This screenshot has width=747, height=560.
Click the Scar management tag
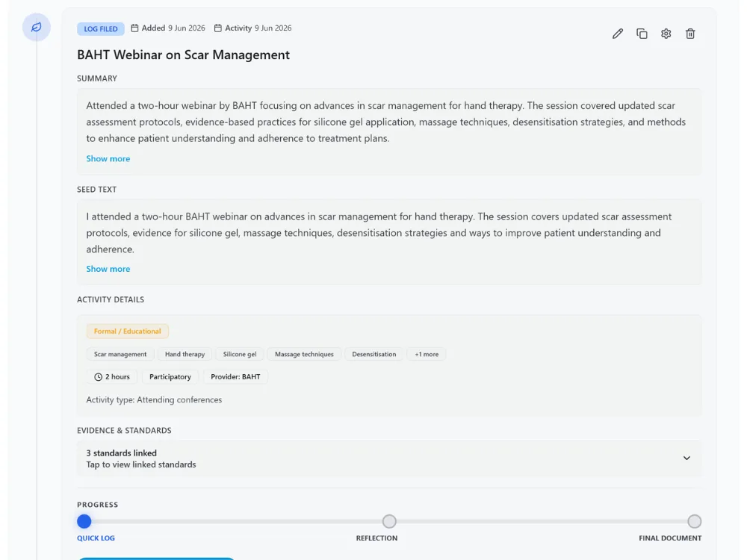[120, 354]
